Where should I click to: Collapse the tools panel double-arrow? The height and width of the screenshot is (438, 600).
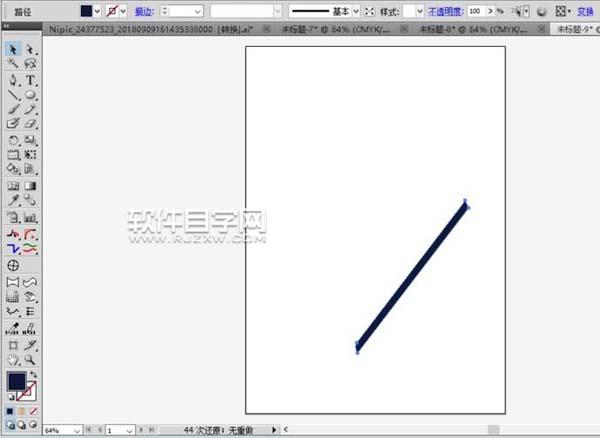pos(6,26)
